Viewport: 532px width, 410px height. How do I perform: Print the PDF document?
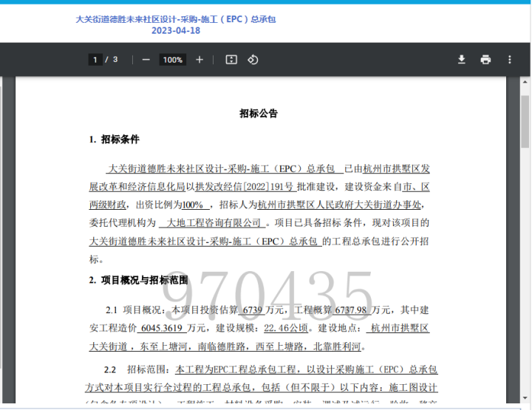click(x=485, y=60)
